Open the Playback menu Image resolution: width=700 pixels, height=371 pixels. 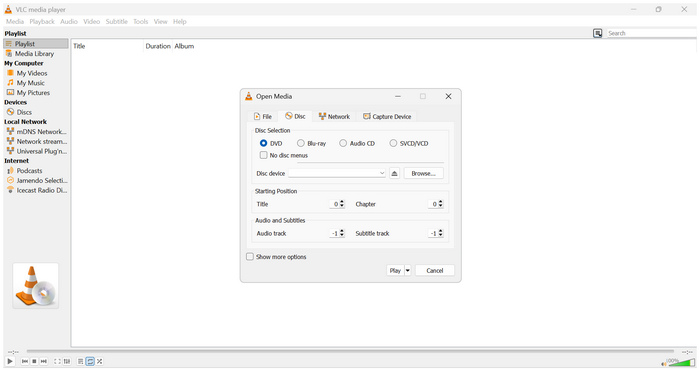tap(42, 21)
